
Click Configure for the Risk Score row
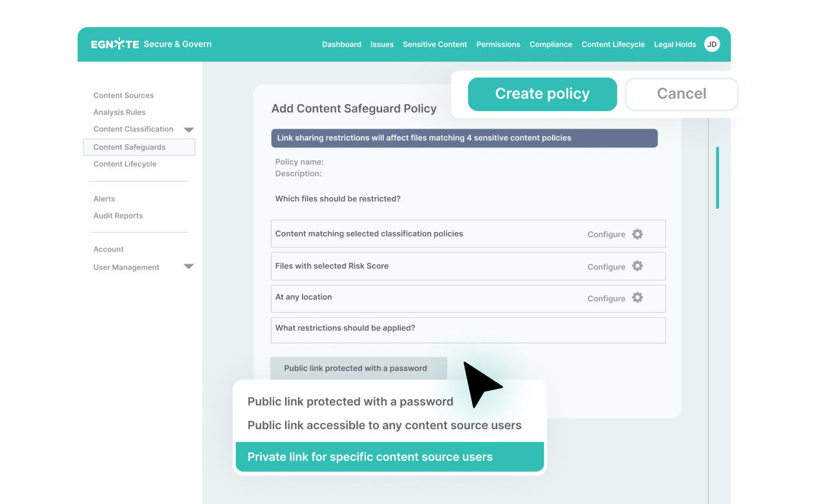(x=606, y=267)
